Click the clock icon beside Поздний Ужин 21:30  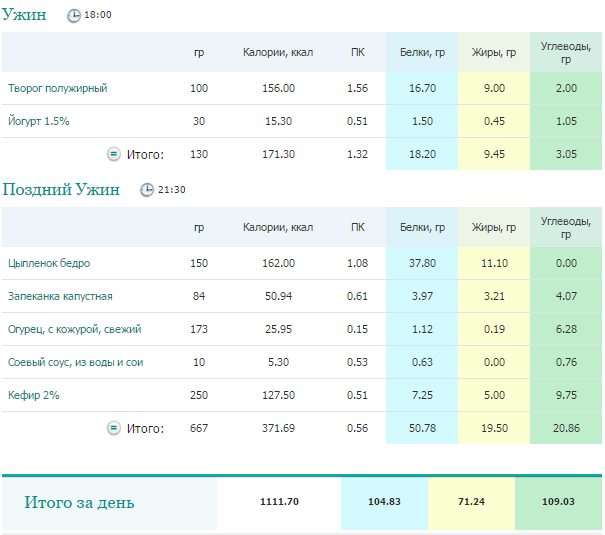[x=147, y=190]
